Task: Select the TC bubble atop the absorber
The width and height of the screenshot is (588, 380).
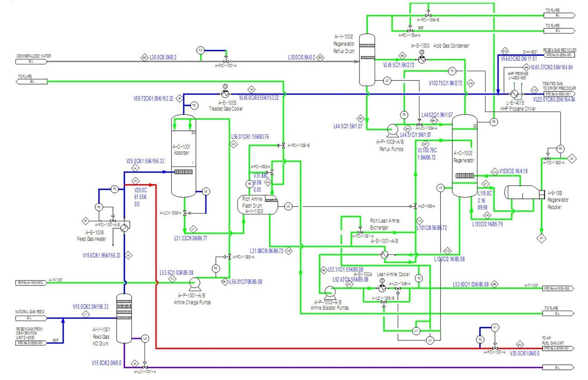Action: click(x=194, y=106)
